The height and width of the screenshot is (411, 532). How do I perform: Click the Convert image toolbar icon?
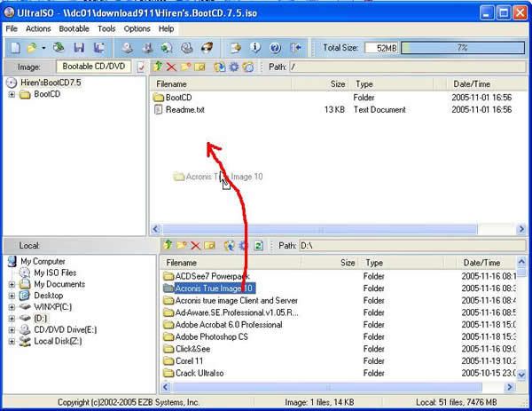click(167, 48)
